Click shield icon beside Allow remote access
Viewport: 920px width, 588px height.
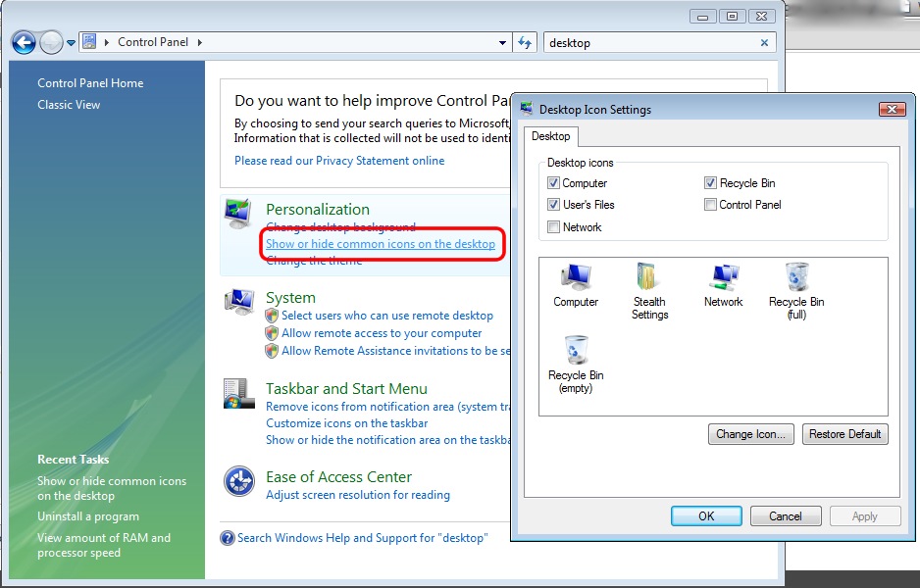tap(272, 333)
